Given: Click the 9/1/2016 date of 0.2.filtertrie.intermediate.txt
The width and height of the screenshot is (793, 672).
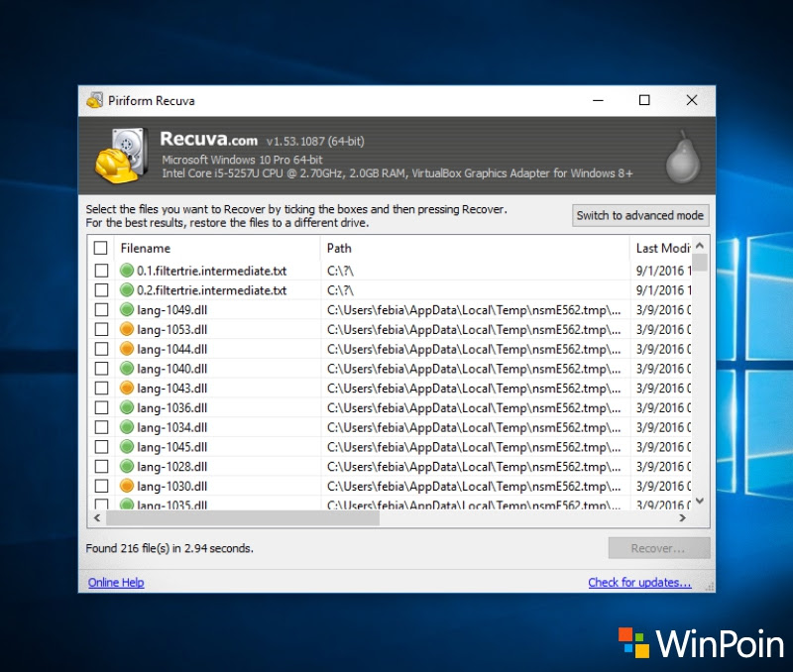Looking at the screenshot, I should click(663, 290).
